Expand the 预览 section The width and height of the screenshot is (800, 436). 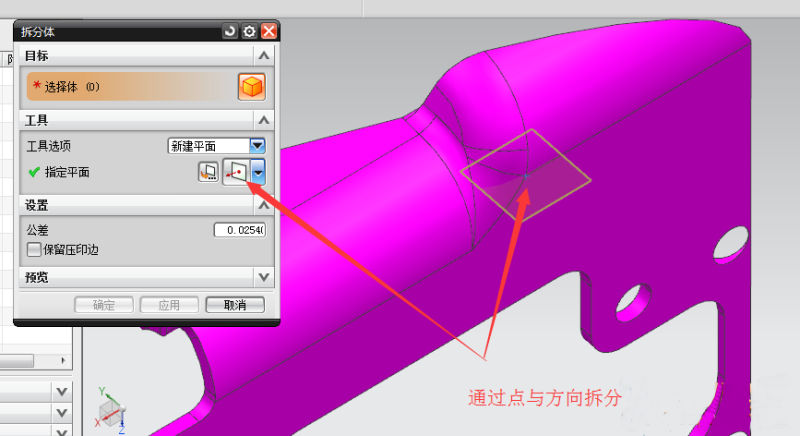point(263,277)
